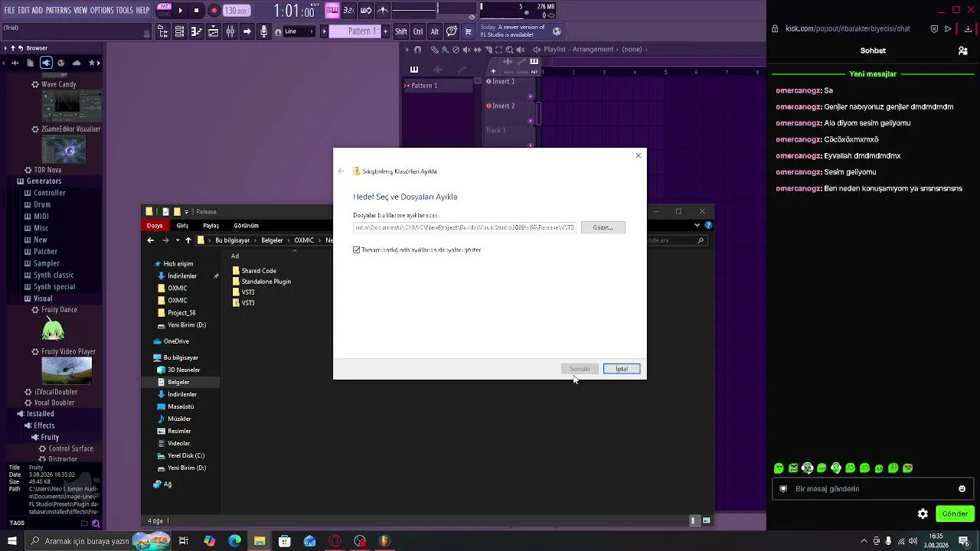Open the HELP menu
980x551 pixels.
click(x=143, y=11)
